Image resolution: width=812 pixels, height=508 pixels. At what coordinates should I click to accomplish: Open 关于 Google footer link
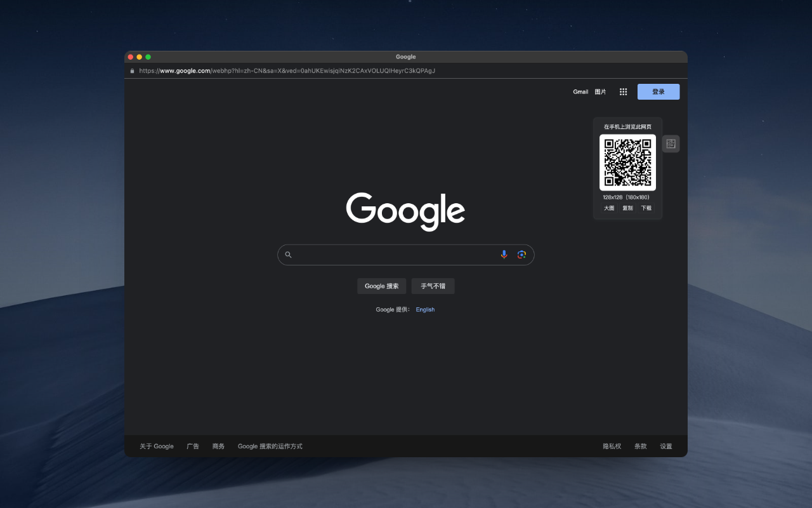click(x=157, y=446)
